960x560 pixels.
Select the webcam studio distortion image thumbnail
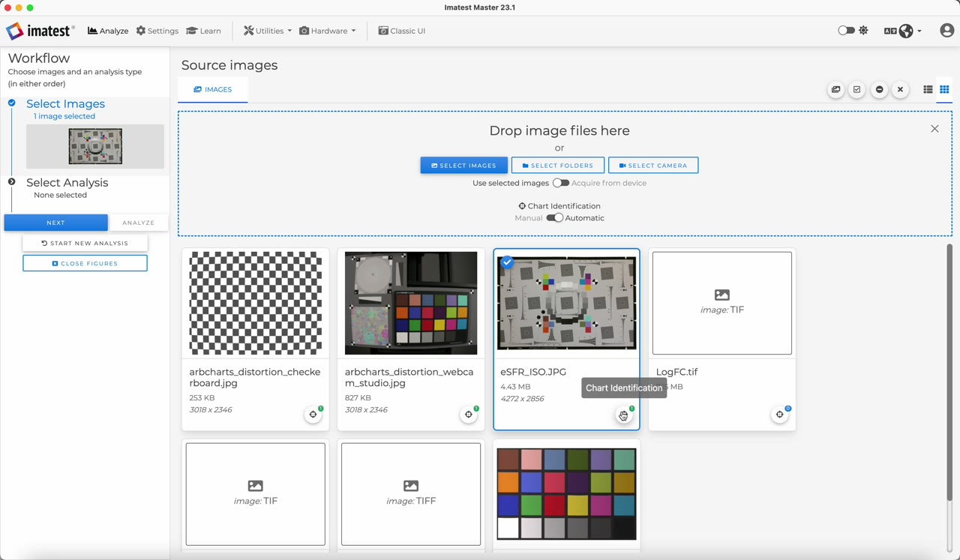point(411,303)
